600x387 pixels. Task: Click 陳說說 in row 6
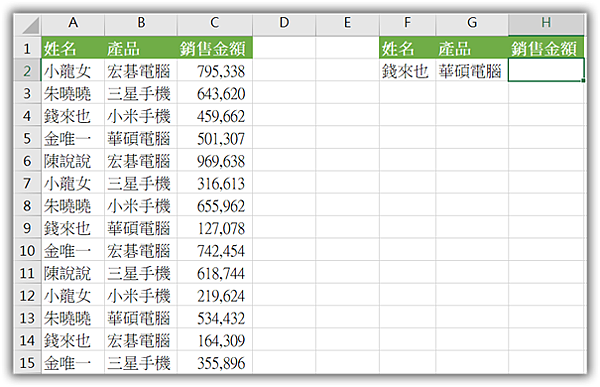coord(67,161)
